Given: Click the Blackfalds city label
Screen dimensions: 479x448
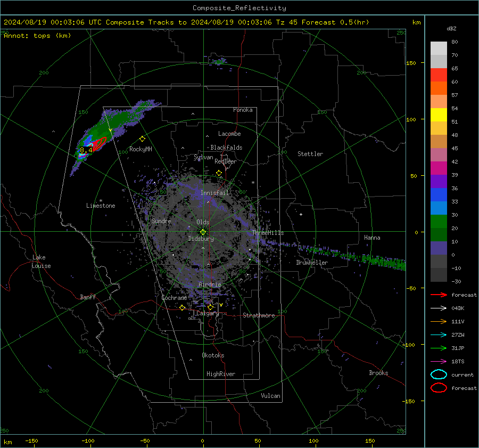Looking at the screenshot, I should (226, 148).
